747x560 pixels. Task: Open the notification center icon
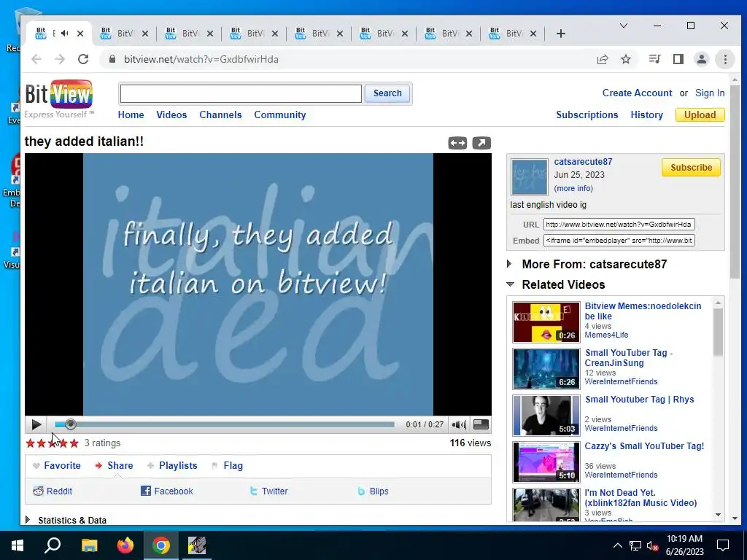tap(723, 545)
